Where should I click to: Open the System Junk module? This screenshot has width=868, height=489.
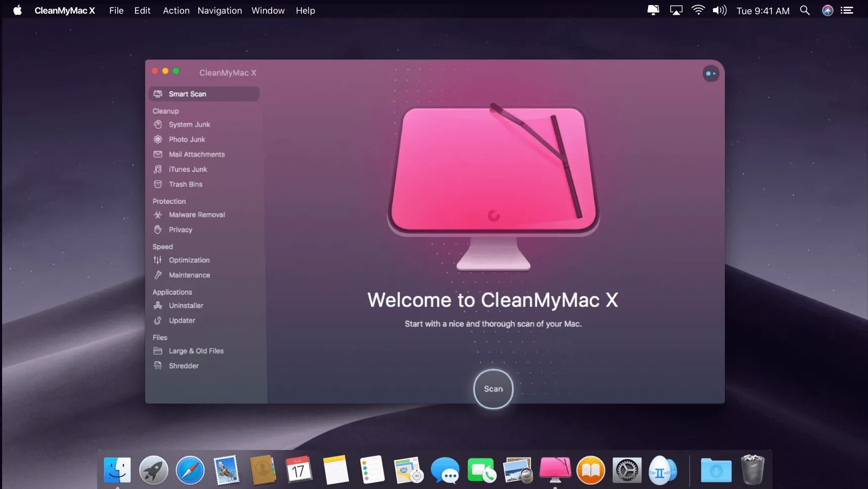pyautogui.click(x=189, y=125)
